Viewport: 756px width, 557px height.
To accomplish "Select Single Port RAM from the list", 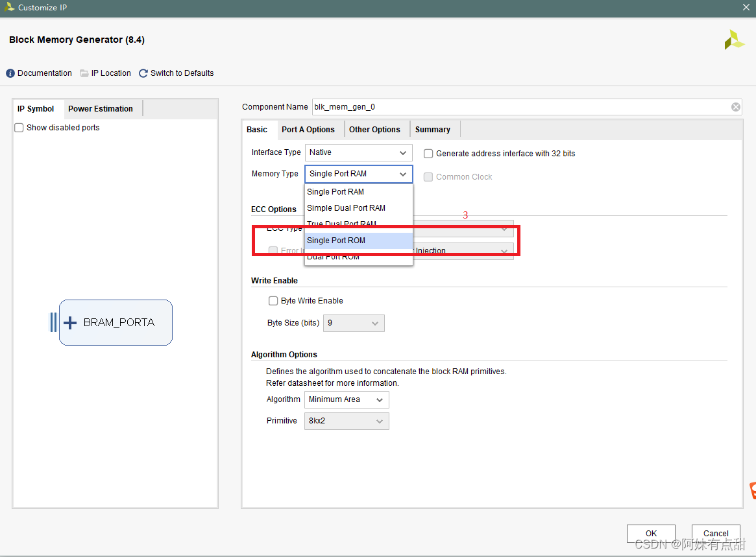I will point(359,192).
